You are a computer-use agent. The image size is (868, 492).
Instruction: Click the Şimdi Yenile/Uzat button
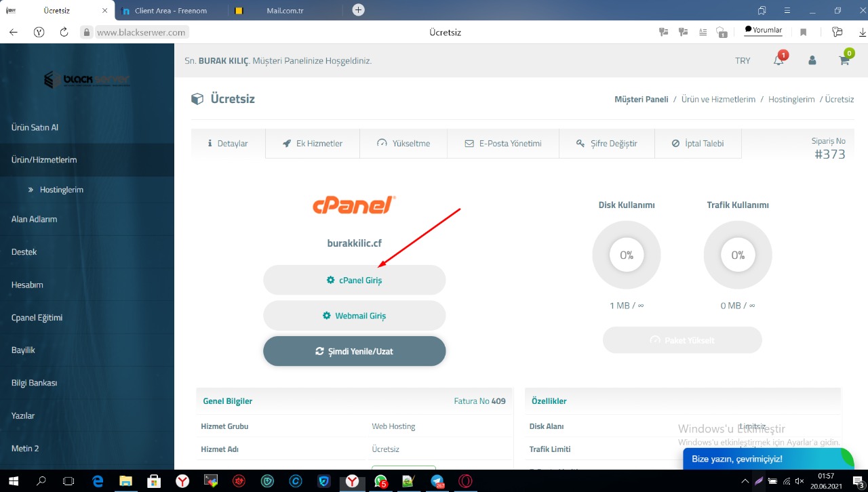(355, 351)
